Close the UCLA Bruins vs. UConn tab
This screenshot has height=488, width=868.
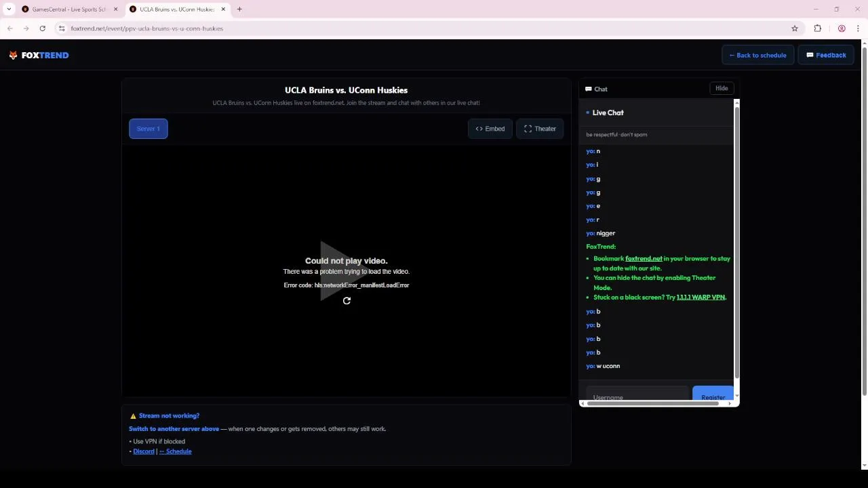tap(223, 9)
